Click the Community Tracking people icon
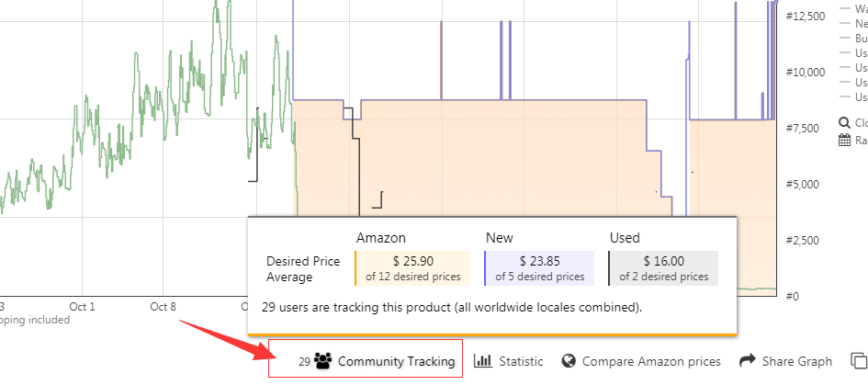The height and width of the screenshot is (385, 868). (322, 361)
